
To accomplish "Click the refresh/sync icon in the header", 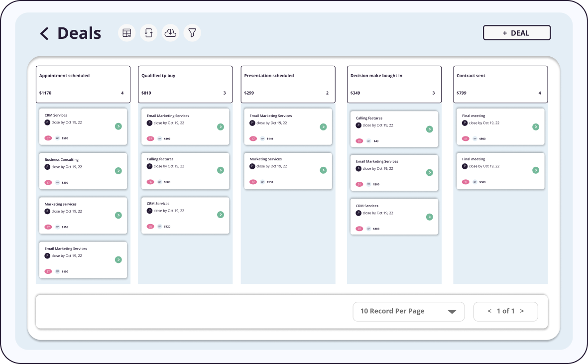I will coord(148,33).
